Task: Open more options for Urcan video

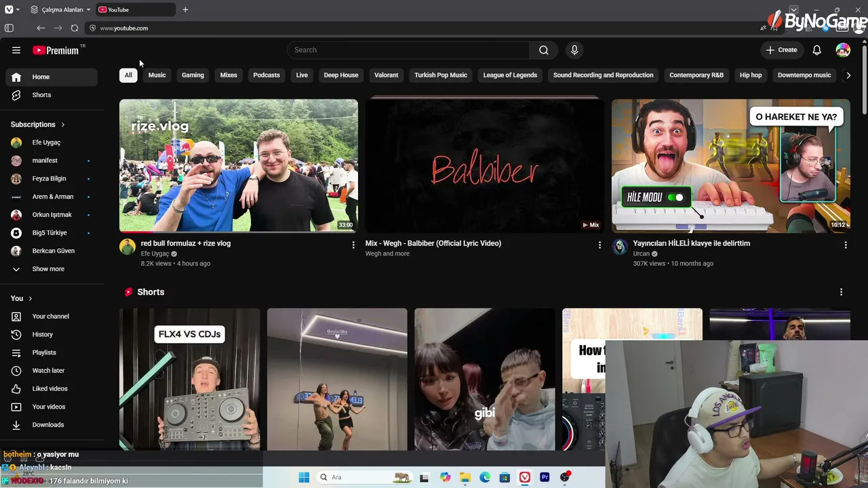Action: (846, 245)
